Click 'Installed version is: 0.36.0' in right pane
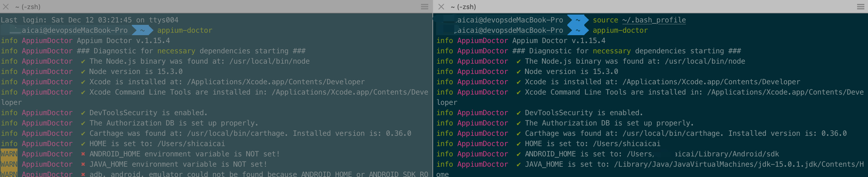The height and width of the screenshot is (177, 868). point(788,133)
